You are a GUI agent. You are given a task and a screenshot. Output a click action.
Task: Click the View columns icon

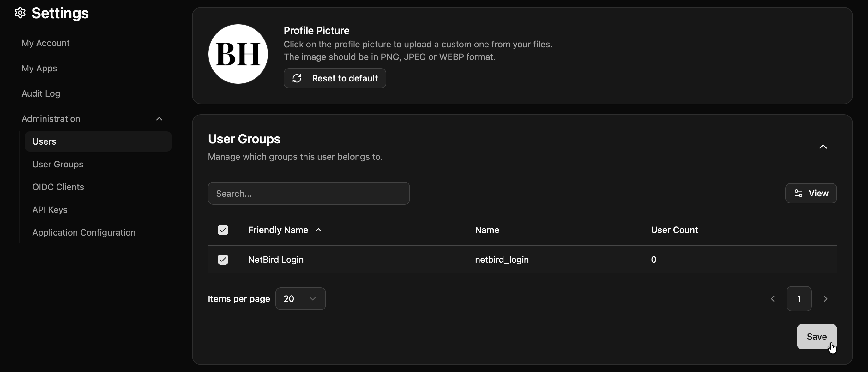(x=798, y=193)
